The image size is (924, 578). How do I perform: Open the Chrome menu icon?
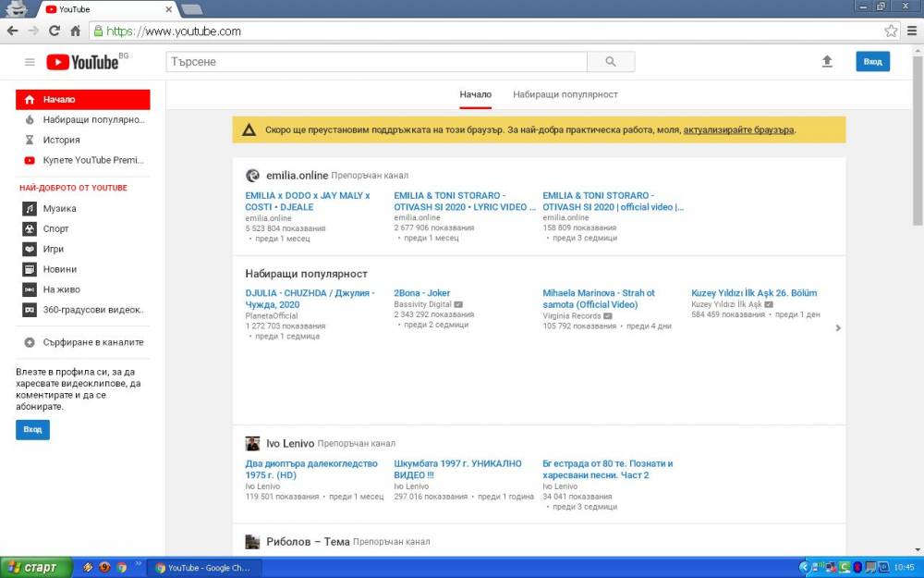[x=912, y=31]
